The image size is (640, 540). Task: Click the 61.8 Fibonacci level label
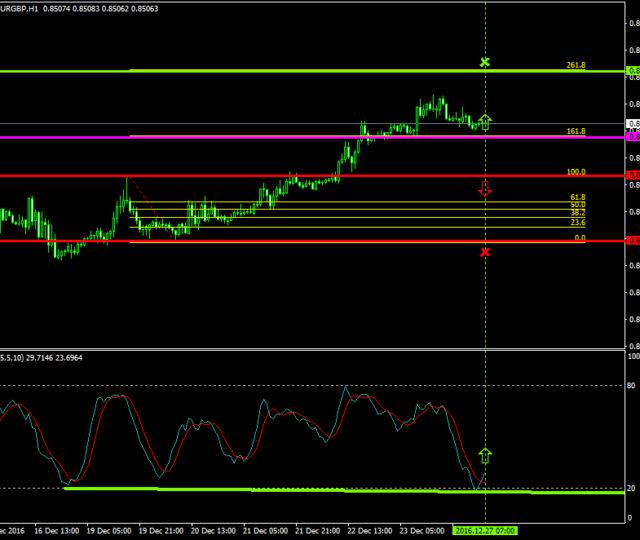point(577,198)
